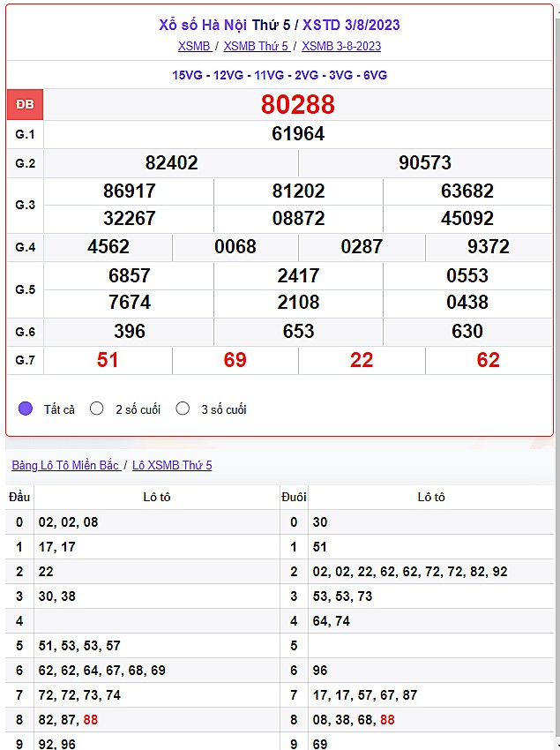Select G.7 red number 62
560x750 pixels.
coord(488,360)
